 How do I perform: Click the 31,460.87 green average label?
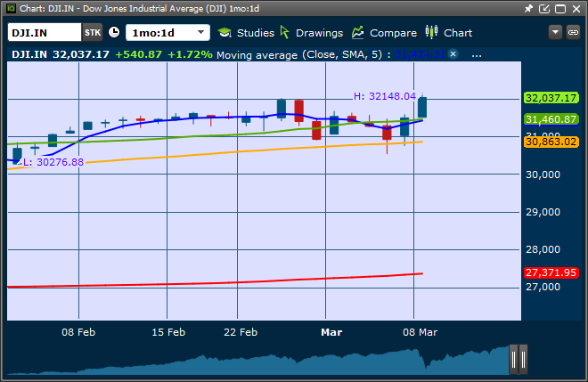click(551, 119)
